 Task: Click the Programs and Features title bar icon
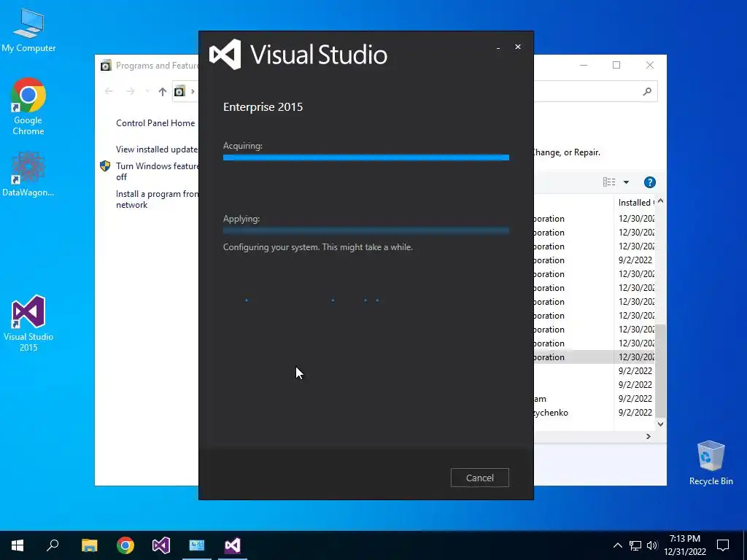(106, 65)
